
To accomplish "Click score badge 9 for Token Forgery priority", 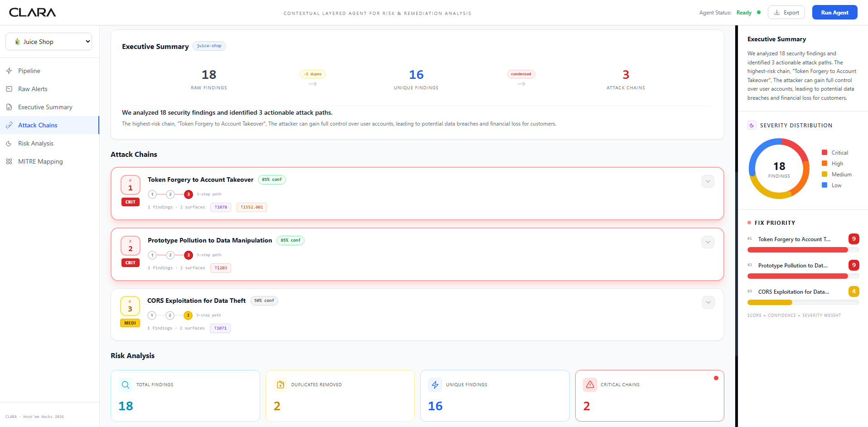I will tap(854, 239).
